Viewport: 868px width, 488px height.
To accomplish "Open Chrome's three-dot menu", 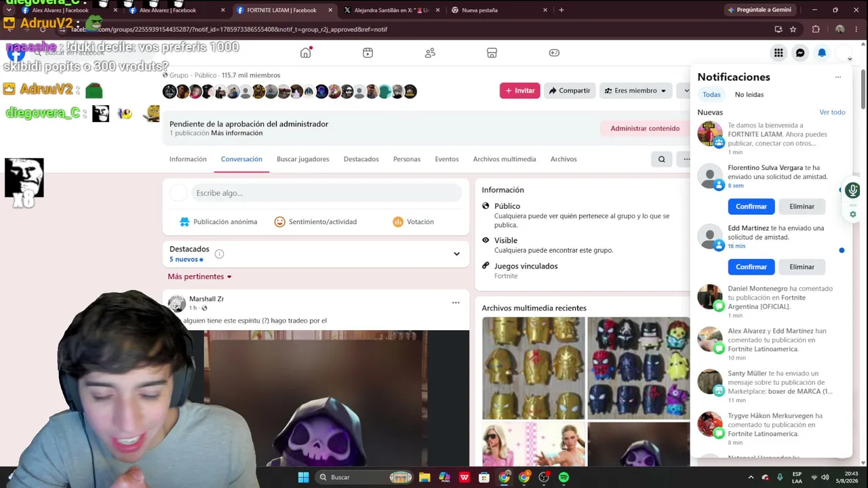I will tap(857, 29).
